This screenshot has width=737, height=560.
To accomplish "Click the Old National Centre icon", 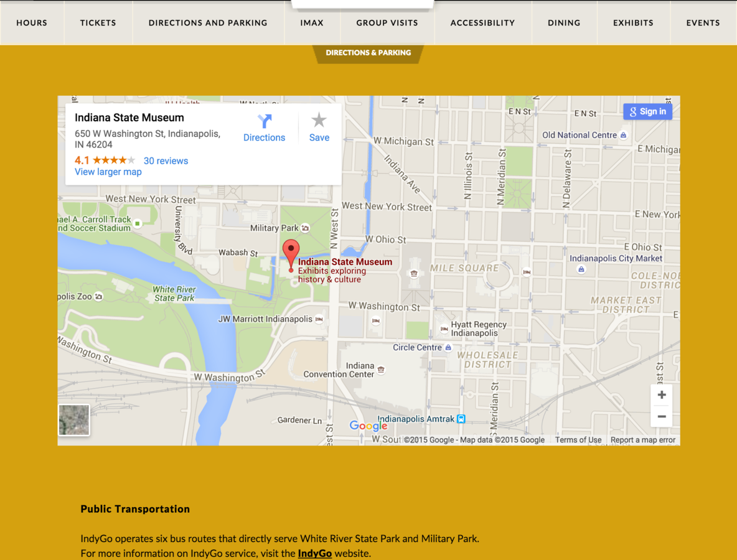I will click(x=623, y=135).
